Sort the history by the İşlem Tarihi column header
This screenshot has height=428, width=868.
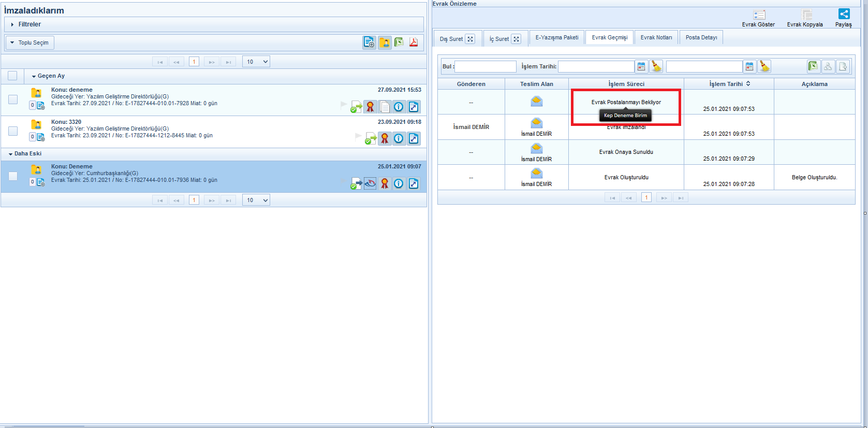(729, 83)
